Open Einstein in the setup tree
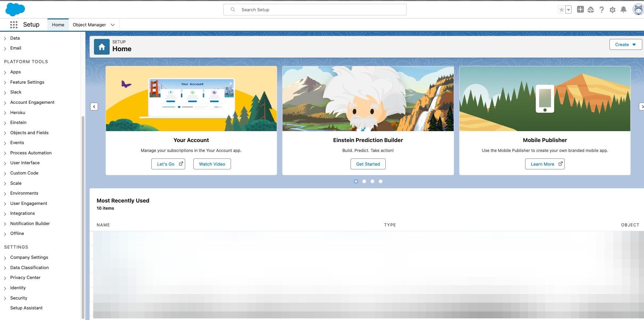The width and height of the screenshot is (644, 320). (x=18, y=122)
